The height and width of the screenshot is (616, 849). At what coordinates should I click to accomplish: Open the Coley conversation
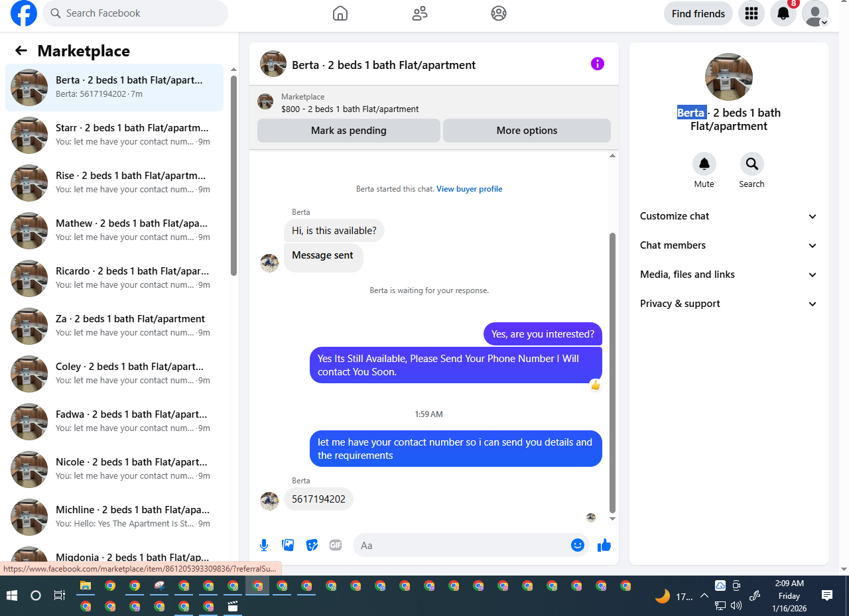point(114,374)
